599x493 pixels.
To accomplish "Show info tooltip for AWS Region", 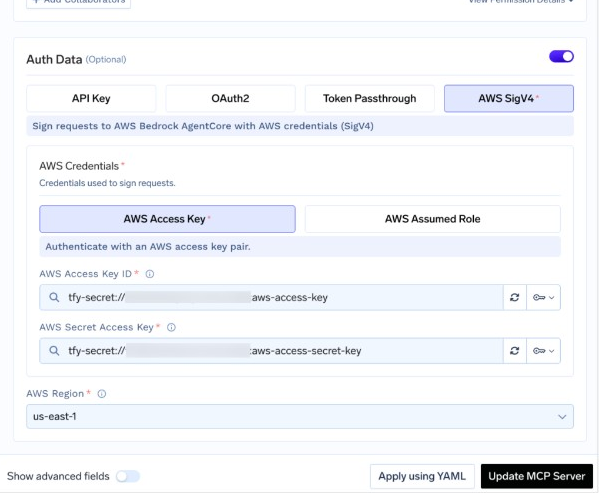I will coord(102,394).
